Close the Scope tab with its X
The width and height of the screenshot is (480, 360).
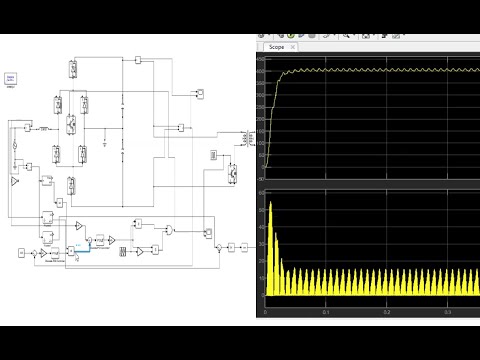pos(293,47)
